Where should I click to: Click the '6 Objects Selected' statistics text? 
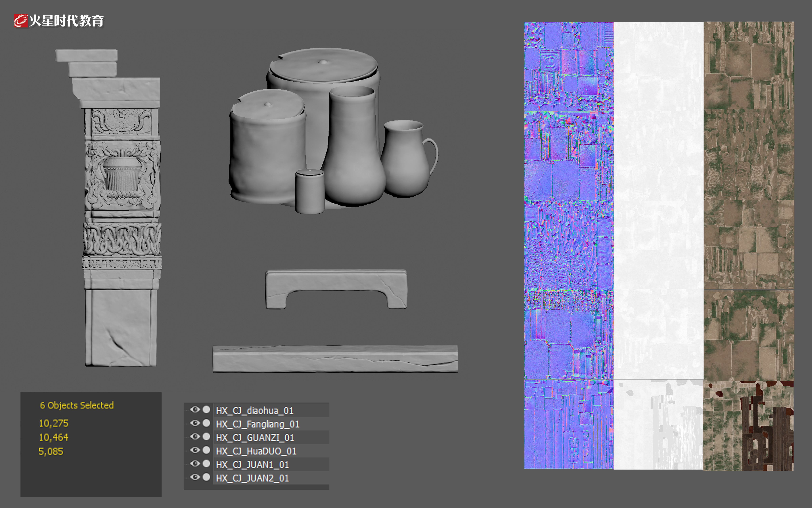click(77, 405)
